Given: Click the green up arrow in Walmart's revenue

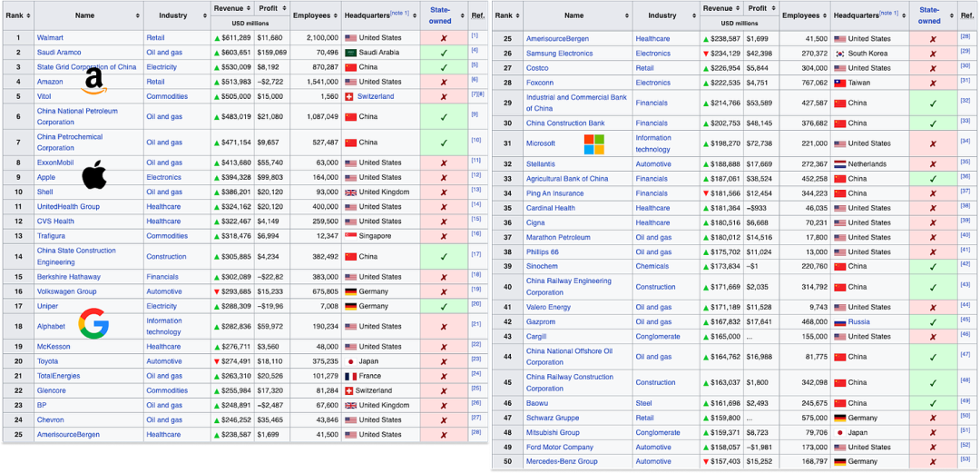Looking at the screenshot, I should [x=217, y=38].
